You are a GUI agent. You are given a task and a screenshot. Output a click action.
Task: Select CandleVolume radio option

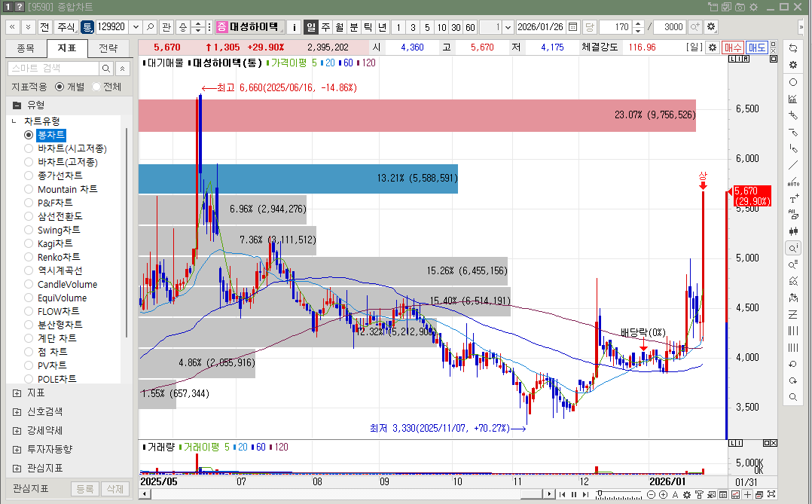pos(29,284)
